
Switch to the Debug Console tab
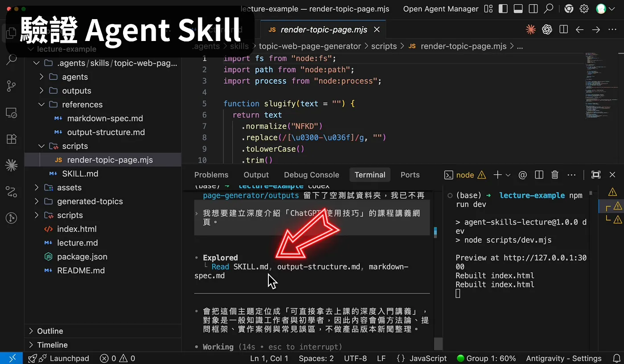click(312, 175)
